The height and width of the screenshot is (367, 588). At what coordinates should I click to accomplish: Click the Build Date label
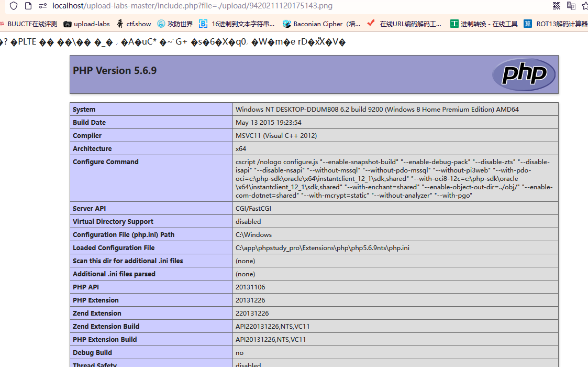coord(89,123)
